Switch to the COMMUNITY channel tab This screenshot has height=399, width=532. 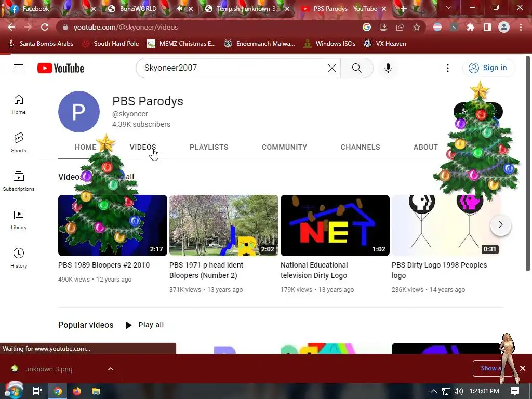284,147
